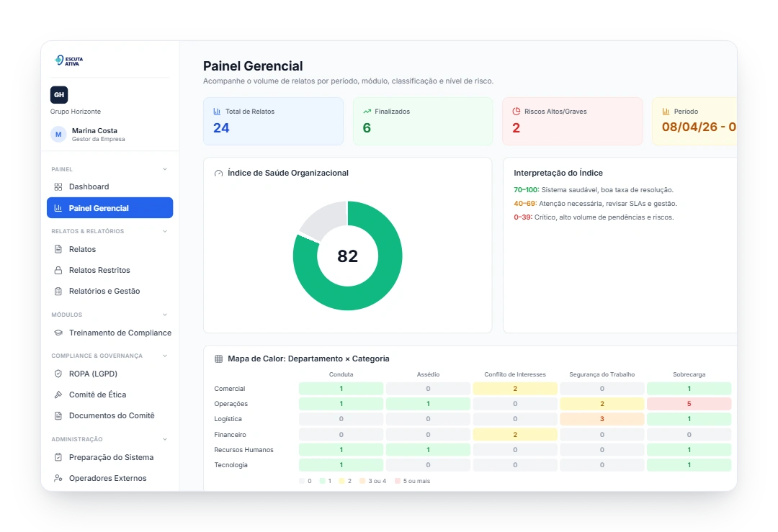Screen dimensions: 778x532
Task: Click the Painel Gerencial chart icon
Action: [58, 208]
